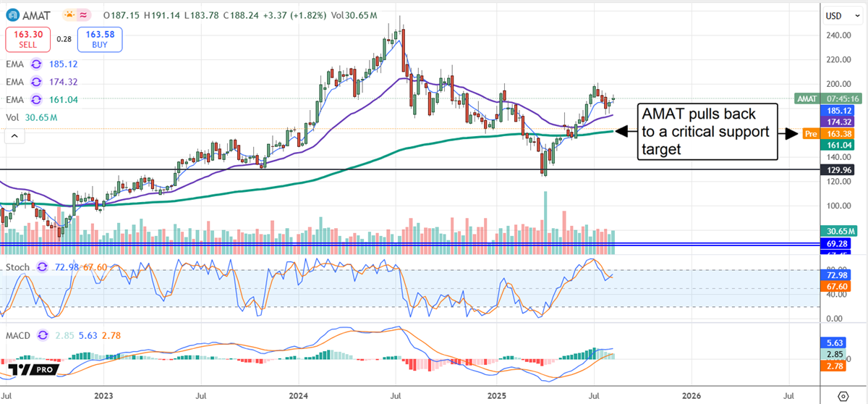Click the 129.96 horizontal line price label
This screenshot has height=404, width=868.
(838, 169)
